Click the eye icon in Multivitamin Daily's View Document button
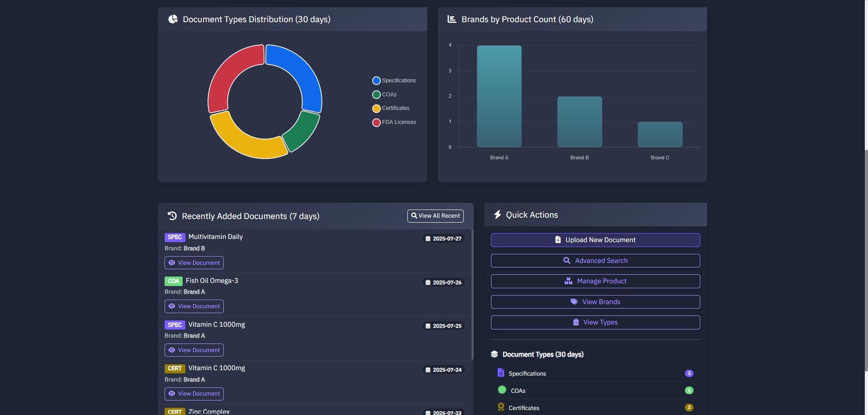Image resolution: width=868 pixels, height=415 pixels. [x=172, y=262]
